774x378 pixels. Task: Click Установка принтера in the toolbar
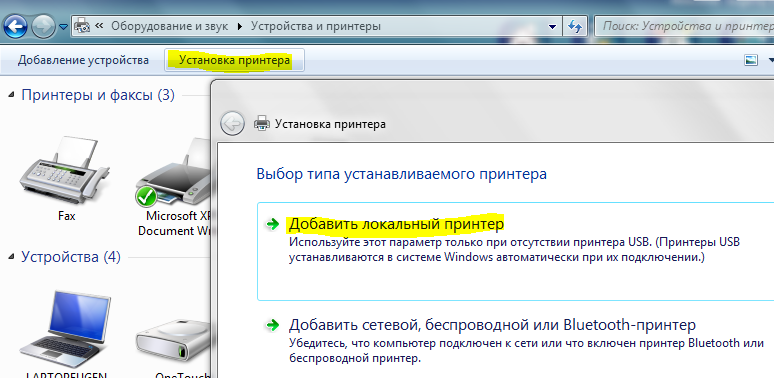(x=234, y=60)
